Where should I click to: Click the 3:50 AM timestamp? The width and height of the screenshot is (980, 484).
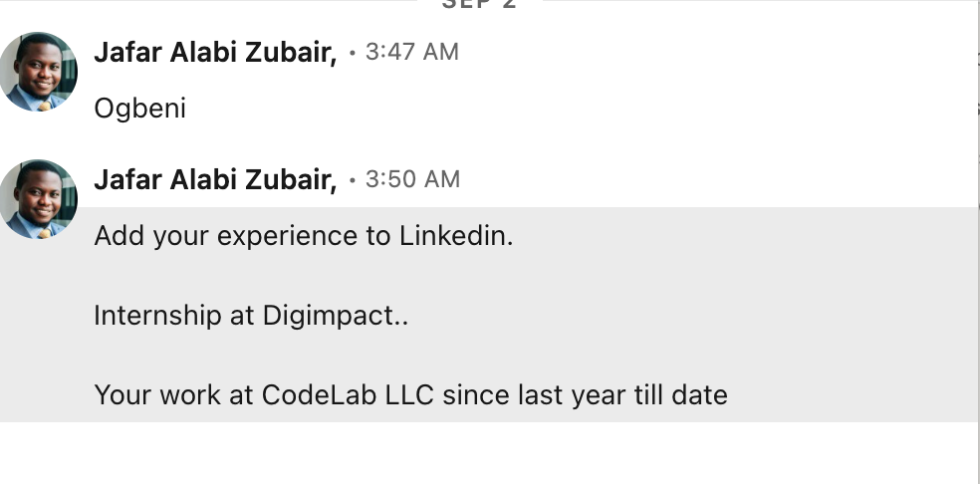[412, 180]
